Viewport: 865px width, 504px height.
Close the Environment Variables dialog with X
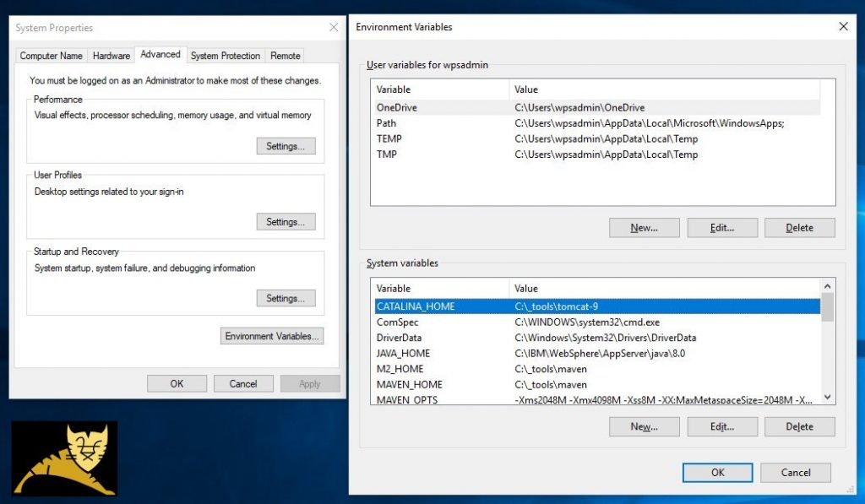(842, 27)
